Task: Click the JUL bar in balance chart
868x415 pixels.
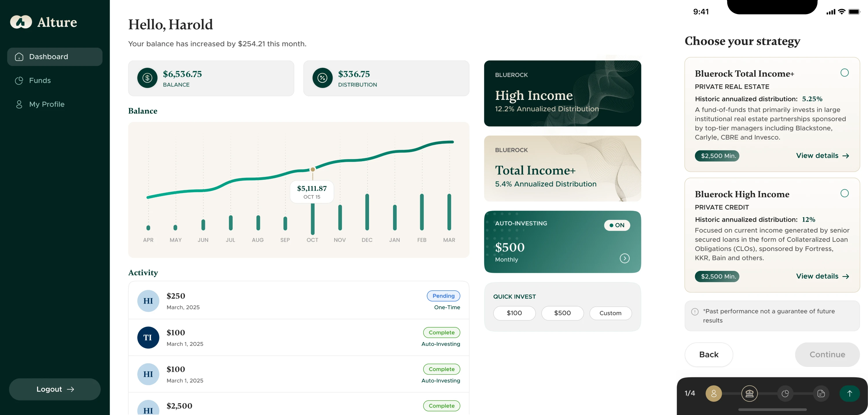Action: (x=230, y=223)
